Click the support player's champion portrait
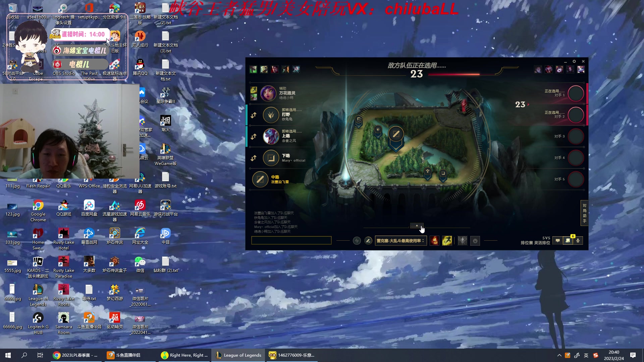The height and width of the screenshot is (362, 644). click(268, 93)
